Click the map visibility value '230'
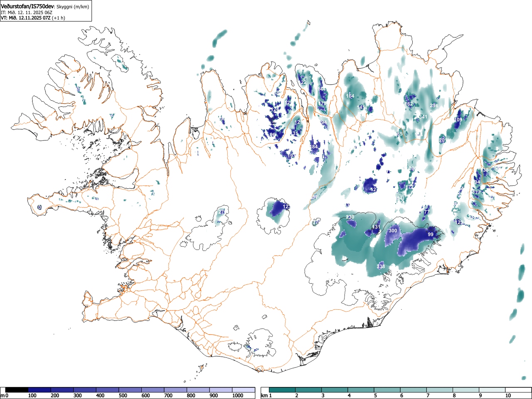 point(350,217)
